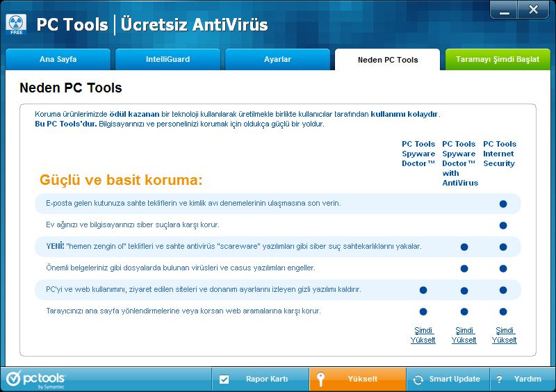
Task: Click the Neden PC Tools page heading
Action: coord(71,88)
